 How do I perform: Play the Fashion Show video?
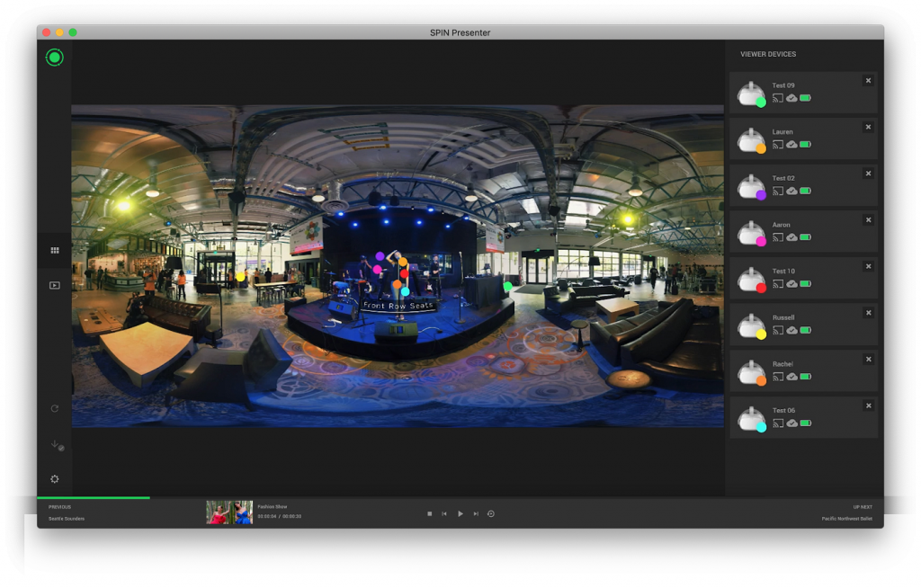tap(460, 513)
